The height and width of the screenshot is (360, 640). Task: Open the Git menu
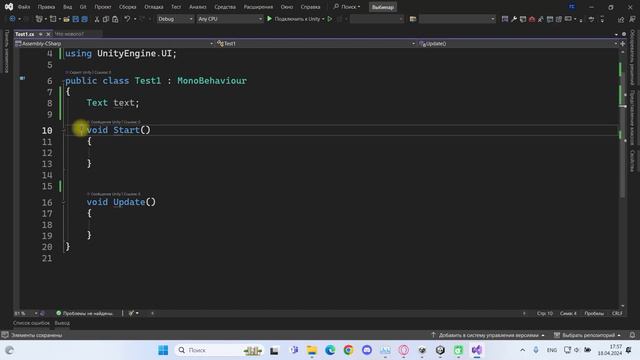point(83,7)
